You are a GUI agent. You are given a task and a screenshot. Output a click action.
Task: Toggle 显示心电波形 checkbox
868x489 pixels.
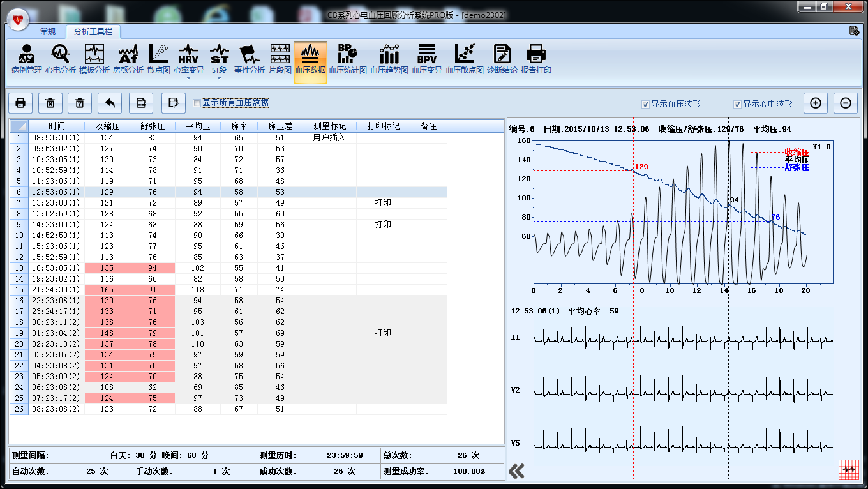coord(738,104)
